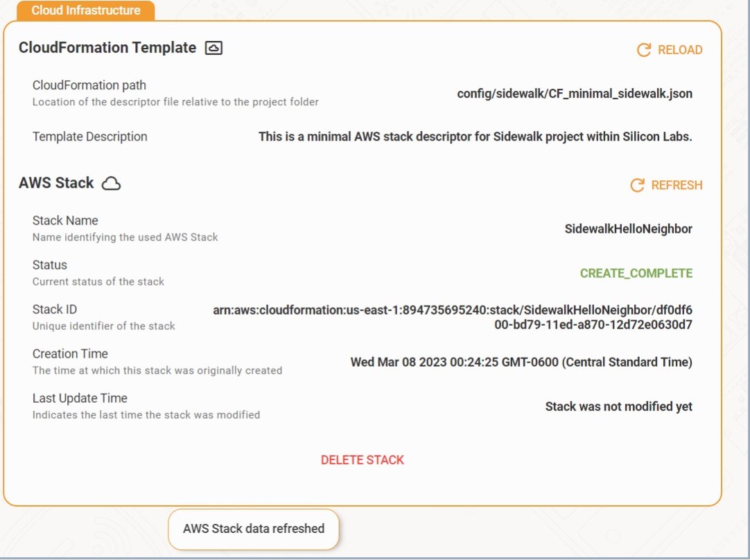This screenshot has height=560, width=750.
Task: Click the green CREATE_COMPLETE status text
Action: click(x=636, y=273)
